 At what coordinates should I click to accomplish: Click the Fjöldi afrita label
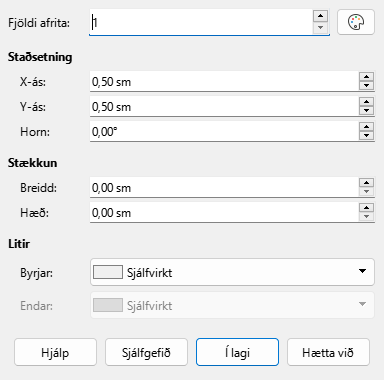click(x=39, y=23)
